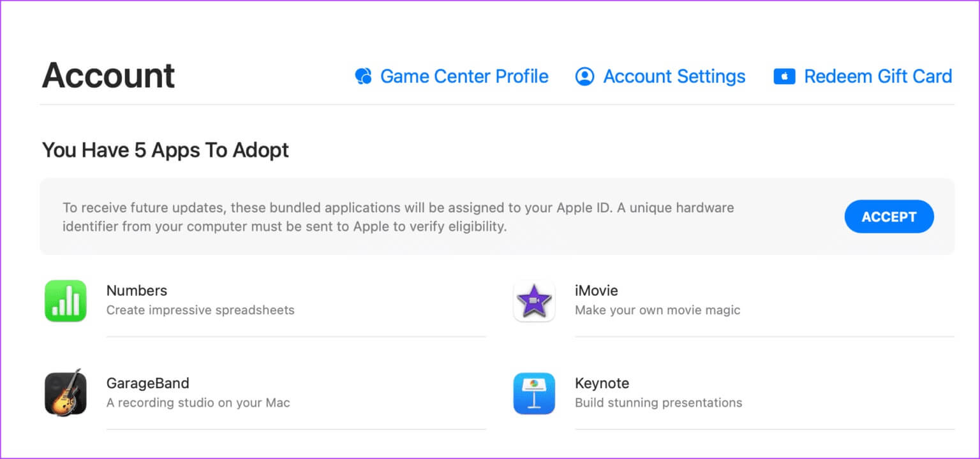Click the iMovie star icon
980x459 pixels.
[x=534, y=301]
